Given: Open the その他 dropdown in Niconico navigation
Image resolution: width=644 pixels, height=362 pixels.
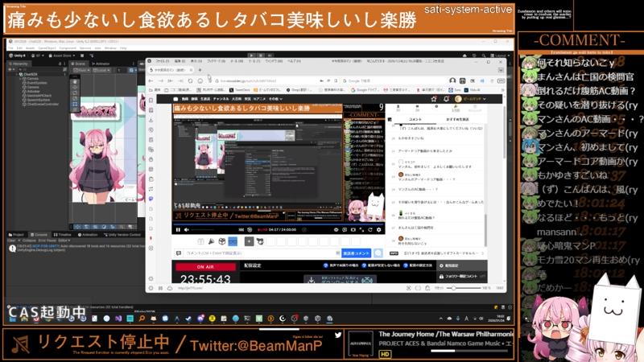Looking at the screenshot, I should (275, 99).
